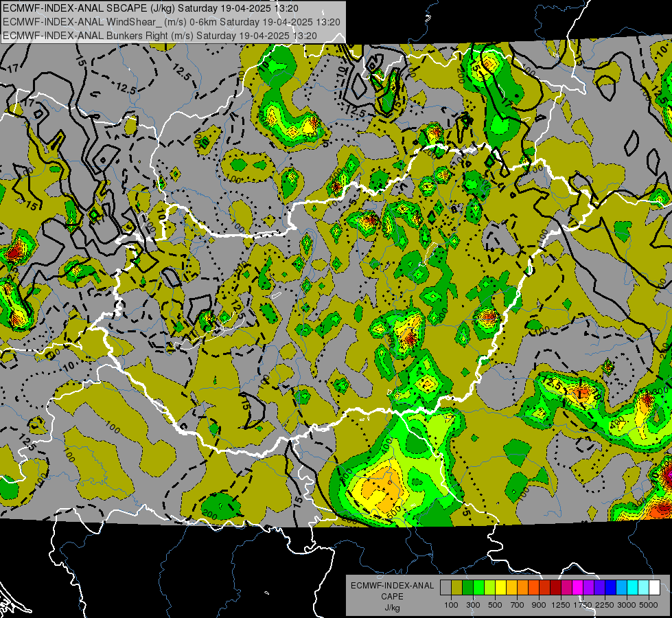Click the legend value 900

(x=539, y=605)
